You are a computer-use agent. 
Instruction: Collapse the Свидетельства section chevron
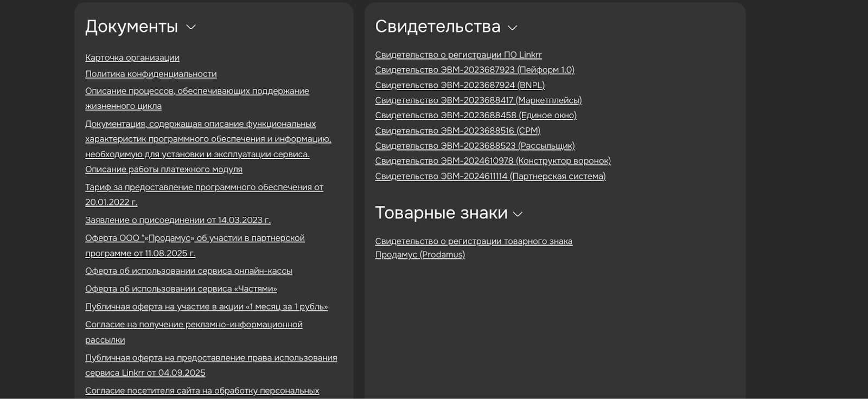pyautogui.click(x=513, y=27)
